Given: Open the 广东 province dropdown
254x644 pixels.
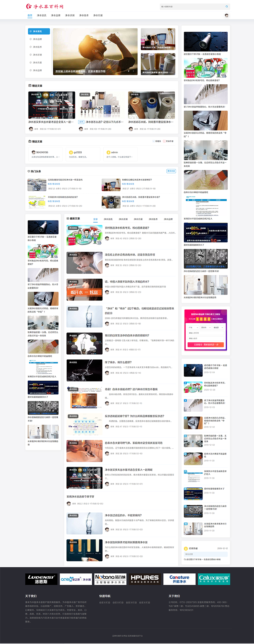Looking at the screenshot, I should pyautogui.click(x=193, y=327).
